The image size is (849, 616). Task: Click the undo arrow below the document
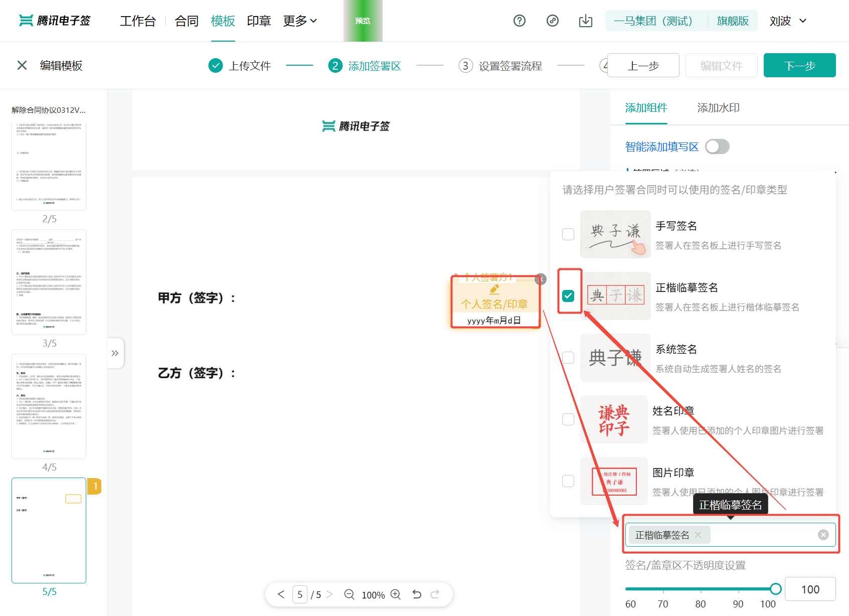[x=416, y=594]
